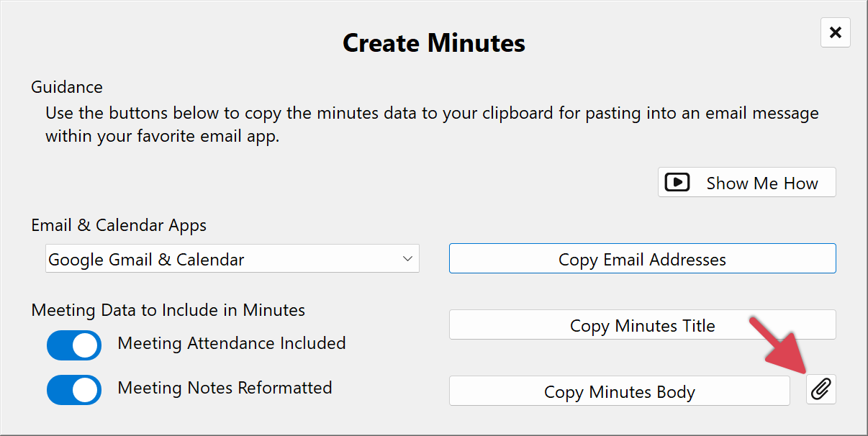
Task: Select the attachment clip next to Copy Minutes Body
Action: coord(820,389)
